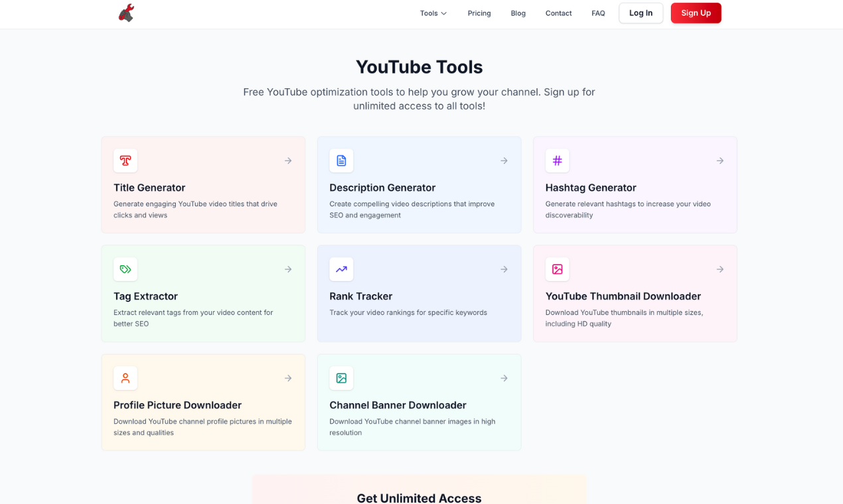843x504 pixels.
Task: Click 'Create compelling video descriptions' description text
Action: [412, 210]
